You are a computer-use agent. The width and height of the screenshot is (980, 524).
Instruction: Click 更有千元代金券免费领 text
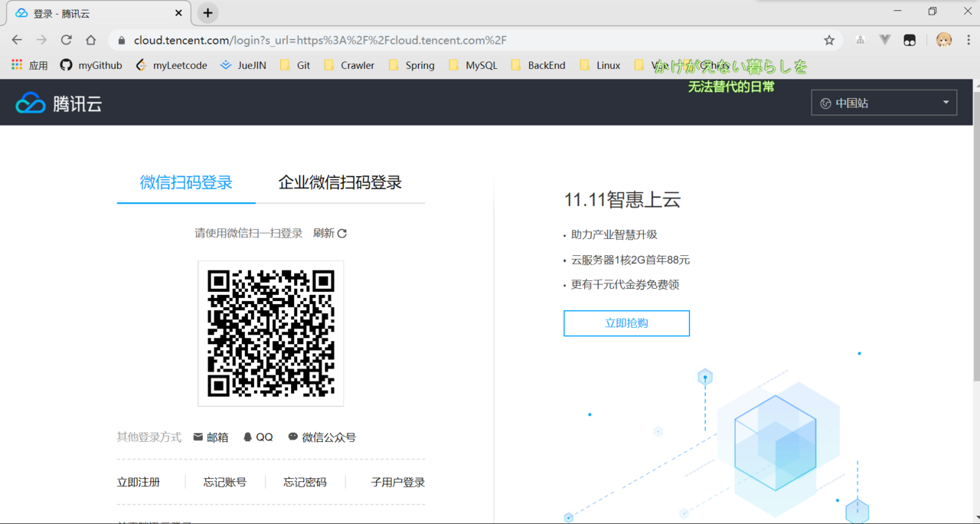click(x=625, y=284)
